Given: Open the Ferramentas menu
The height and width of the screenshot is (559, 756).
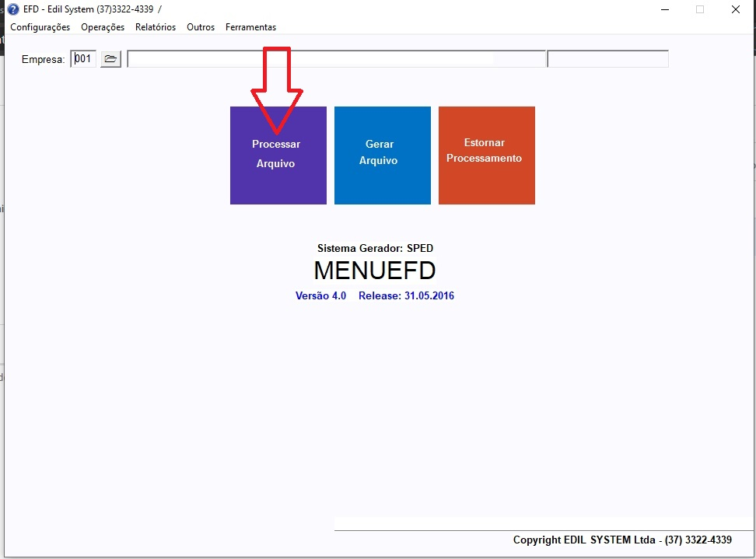Looking at the screenshot, I should (x=250, y=27).
